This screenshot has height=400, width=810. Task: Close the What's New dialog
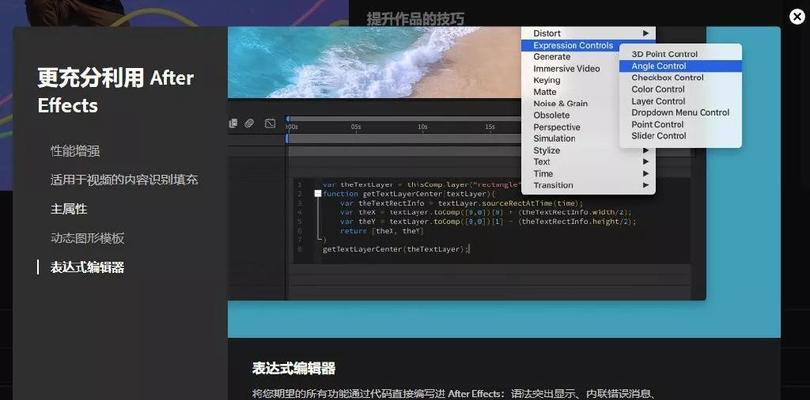797,17
